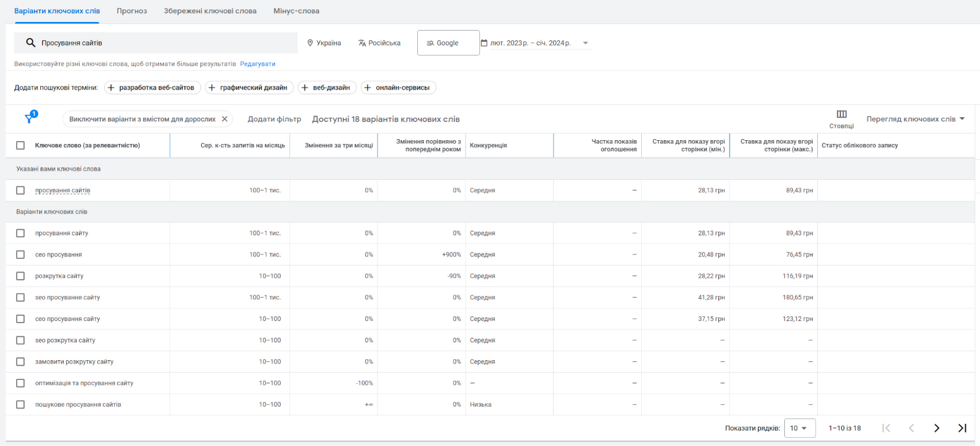Click the Україна location pin icon
Viewport: 980px width, 446px height.
pos(310,43)
